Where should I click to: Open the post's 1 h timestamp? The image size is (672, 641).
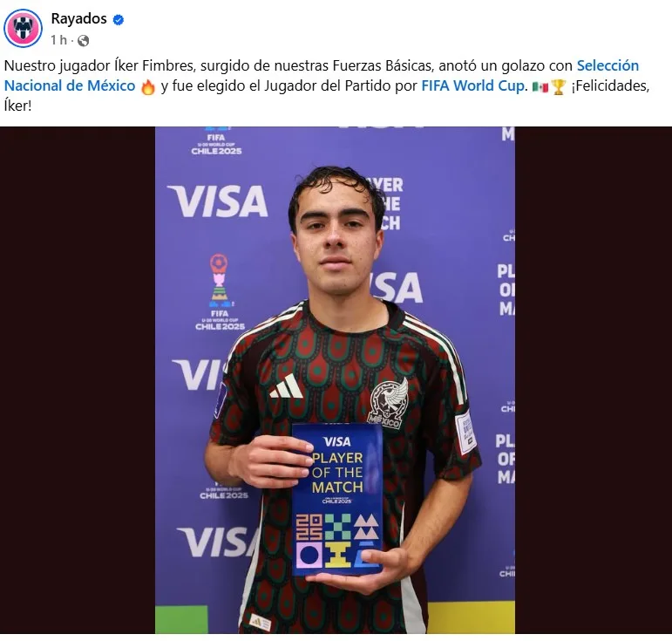(58, 40)
